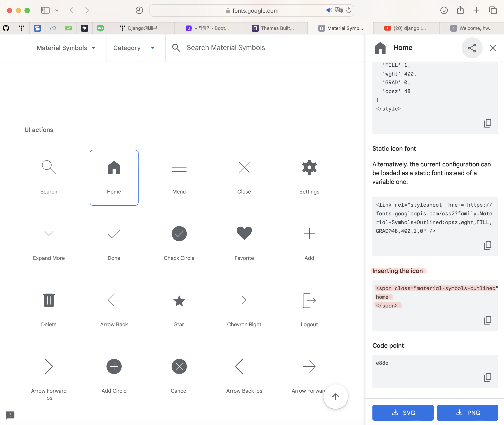Select the Add Circle icon

pos(114,366)
